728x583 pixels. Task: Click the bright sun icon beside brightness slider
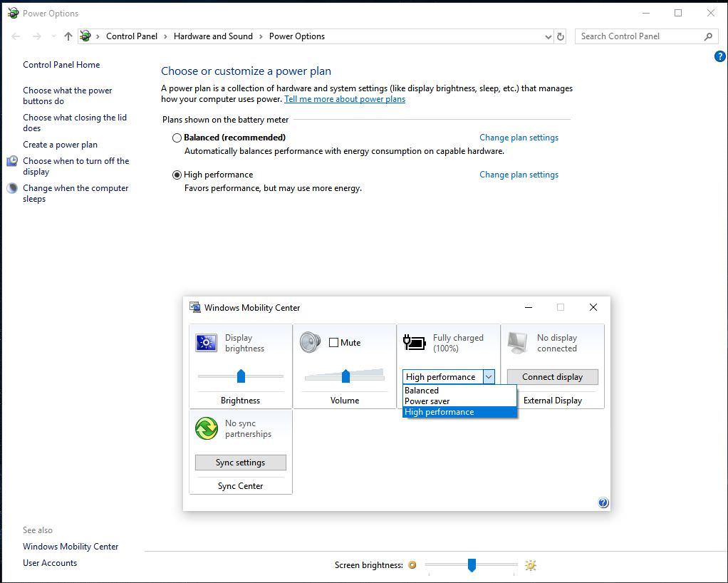pyautogui.click(x=531, y=565)
